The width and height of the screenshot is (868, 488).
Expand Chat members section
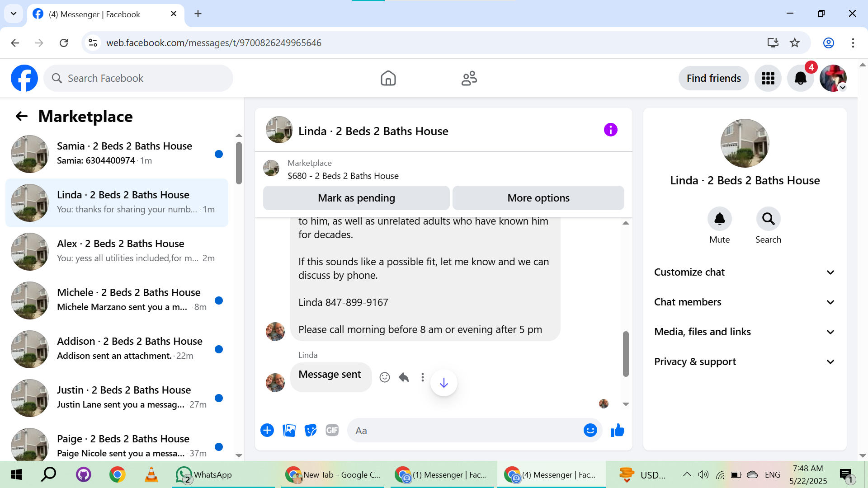click(745, 302)
